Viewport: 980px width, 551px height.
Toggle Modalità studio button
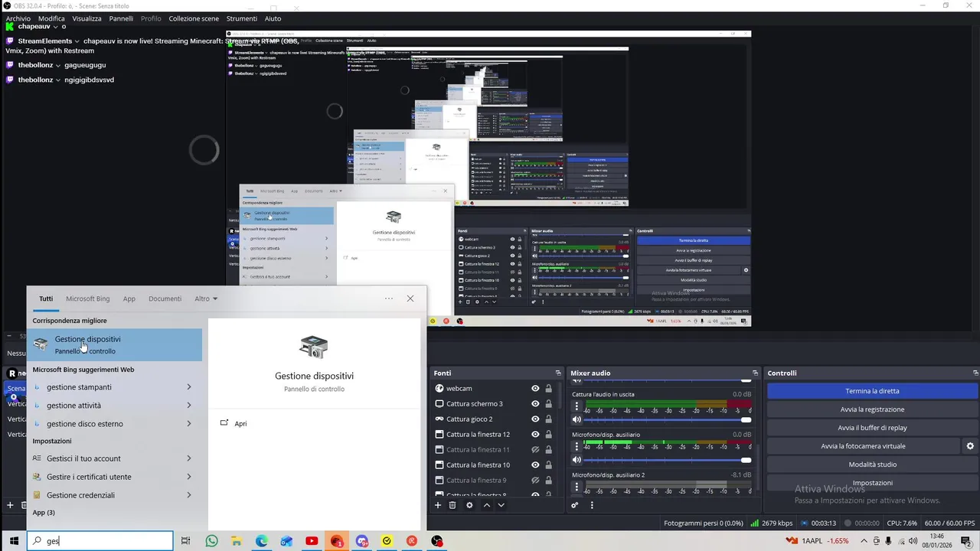(872, 465)
